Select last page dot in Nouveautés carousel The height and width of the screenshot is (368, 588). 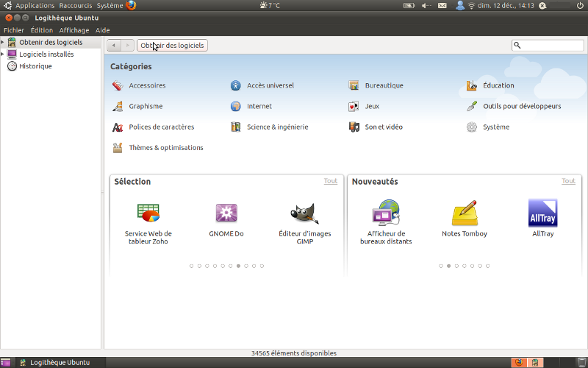pyautogui.click(x=487, y=266)
